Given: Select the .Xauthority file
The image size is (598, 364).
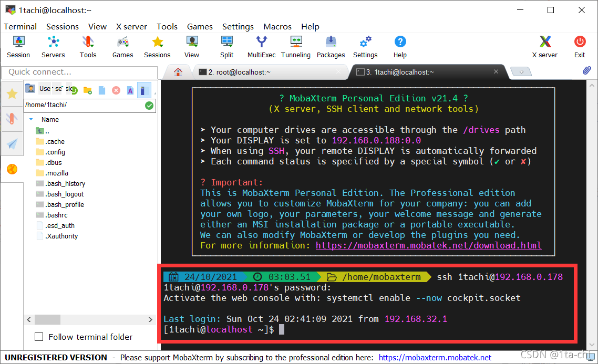Looking at the screenshot, I should [57, 236].
